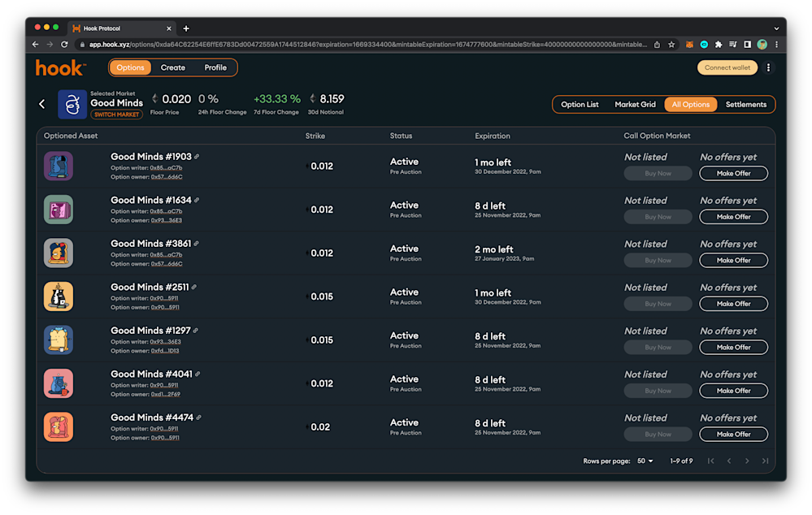Screen dimensions: 812x515
Task: Open Good Minds #4041 thumbnail
Action: point(59,383)
